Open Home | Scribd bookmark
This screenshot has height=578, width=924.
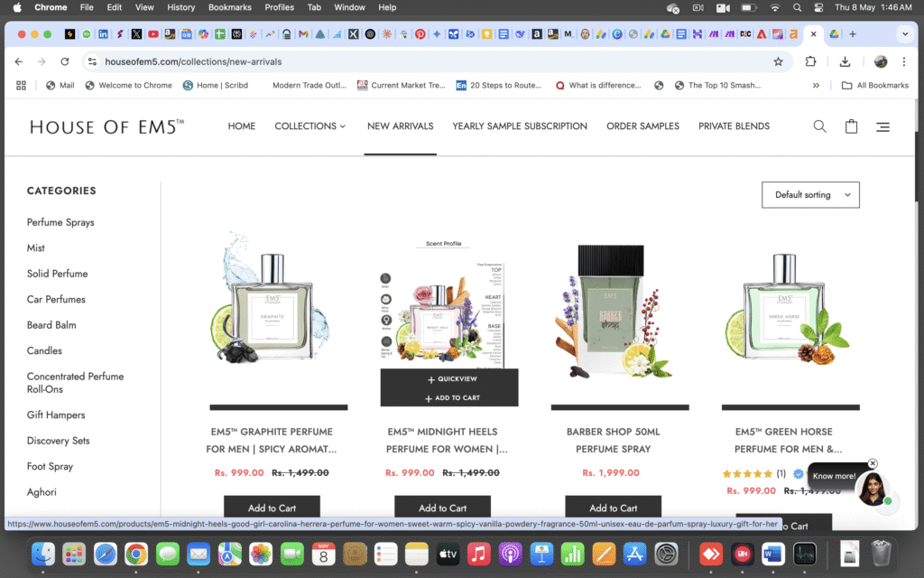click(x=215, y=86)
